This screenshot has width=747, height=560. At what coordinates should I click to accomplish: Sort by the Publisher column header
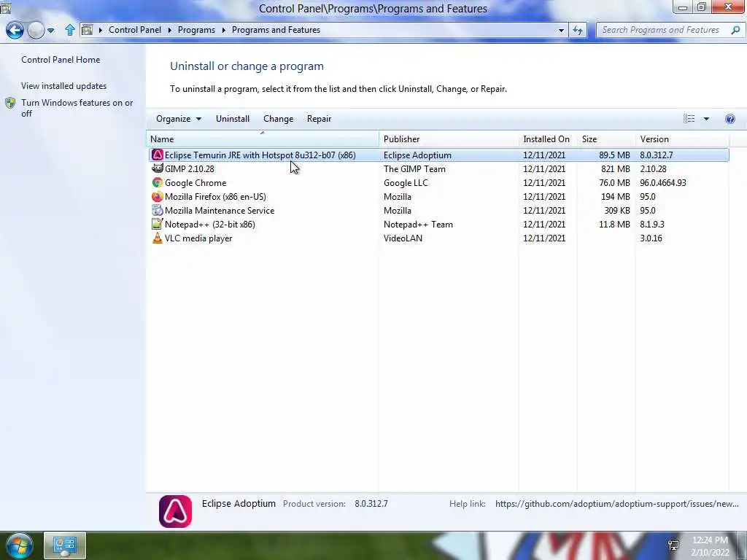(x=449, y=139)
